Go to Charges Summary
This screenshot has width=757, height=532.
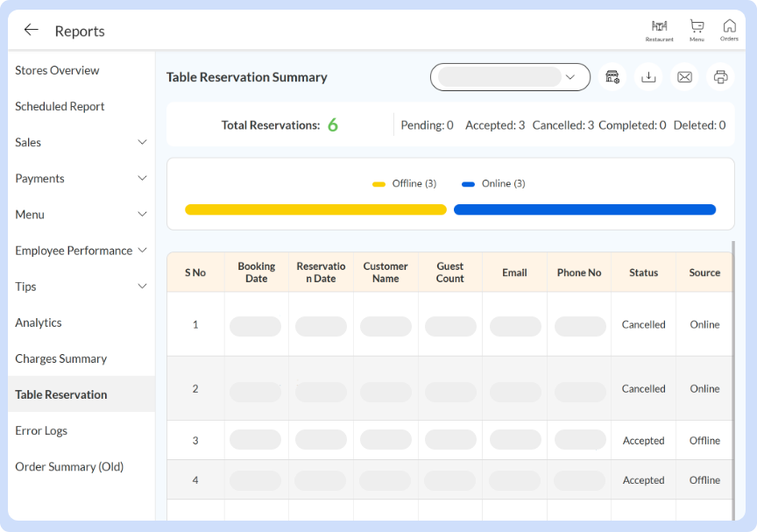tap(60, 358)
